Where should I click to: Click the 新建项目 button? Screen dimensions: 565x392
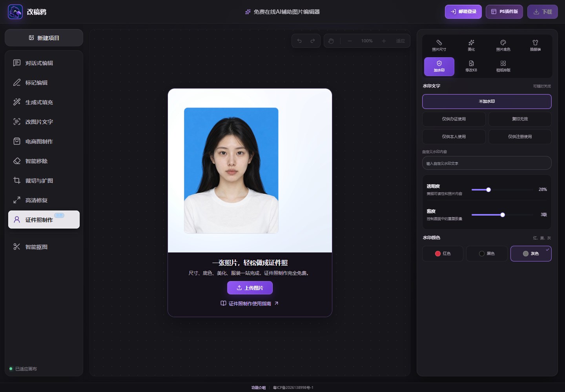(44, 38)
